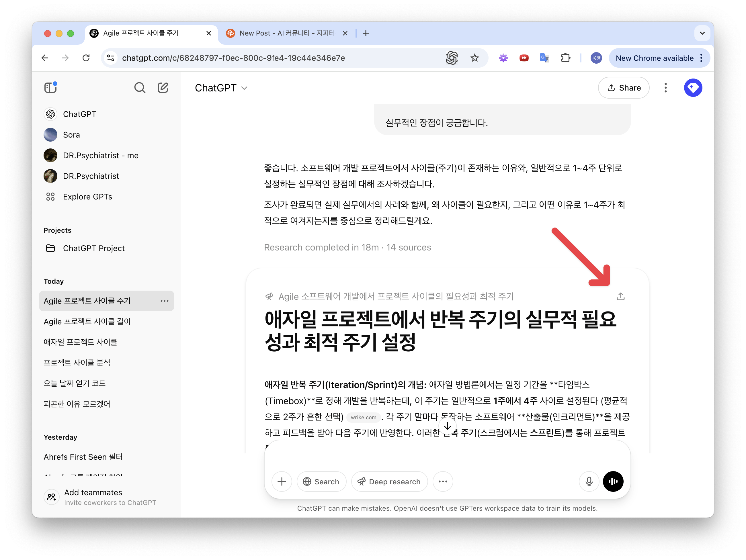Image resolution: width=746 pixels, height=560 pixels.
Task: Go back with the browser back arrow
Action: tap(45, 58)
